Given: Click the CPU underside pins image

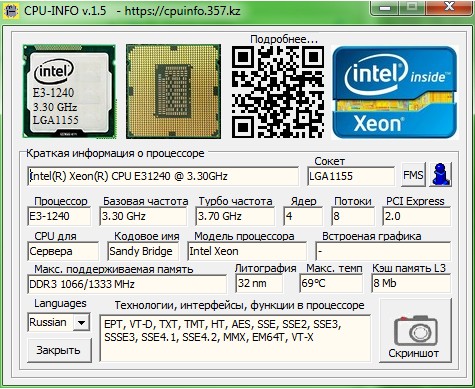Looking at the screenshot, I should [173, 91].
